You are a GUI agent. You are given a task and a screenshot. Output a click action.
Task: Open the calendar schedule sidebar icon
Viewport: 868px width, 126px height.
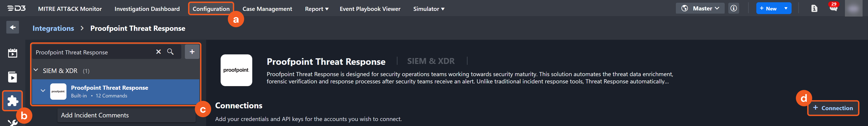point(12,53)
